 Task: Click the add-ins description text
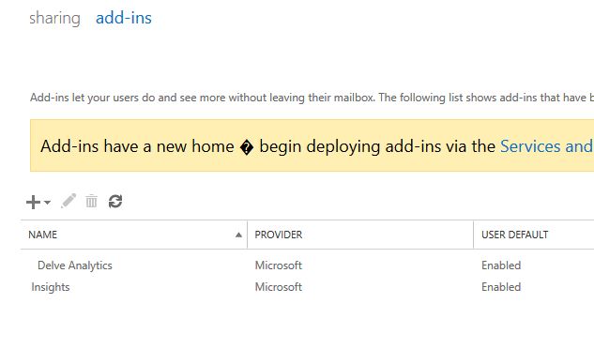click(x=312, y=98)
